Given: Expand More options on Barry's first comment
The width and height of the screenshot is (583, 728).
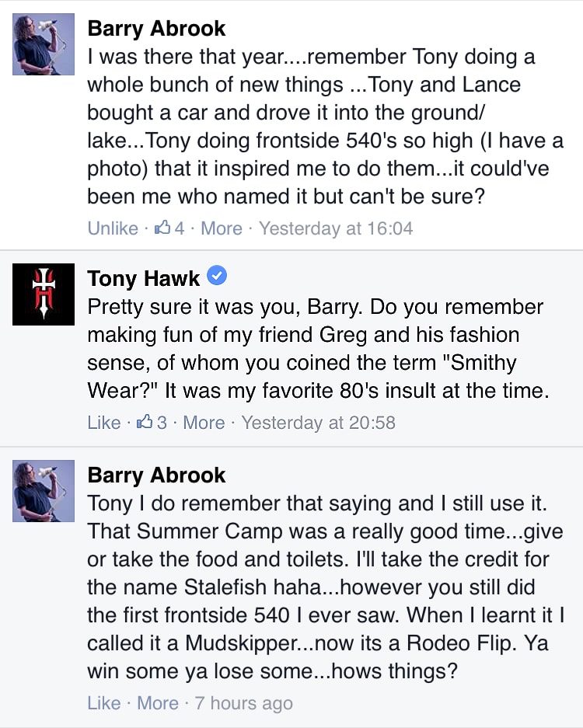Looking at the screenshot, I should [x=222, y=228].
